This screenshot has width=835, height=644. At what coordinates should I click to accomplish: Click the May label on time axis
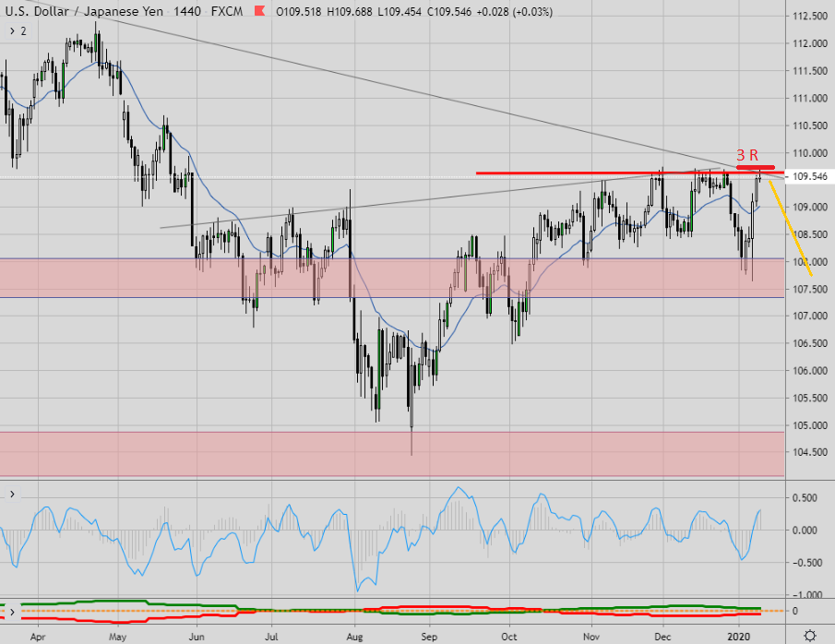tap(117, 637)
